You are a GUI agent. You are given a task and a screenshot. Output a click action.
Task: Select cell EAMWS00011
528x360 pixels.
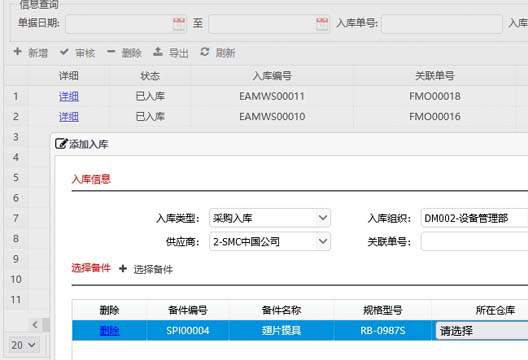coord(272,96)
